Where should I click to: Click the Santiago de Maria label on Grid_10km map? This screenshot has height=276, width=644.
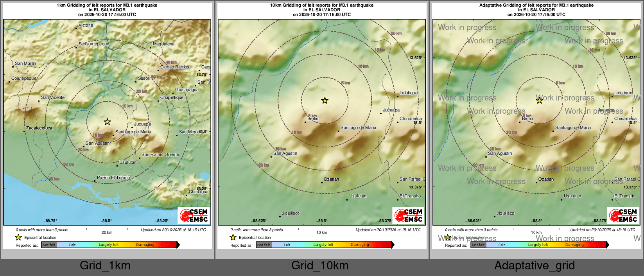pos(358,127)
